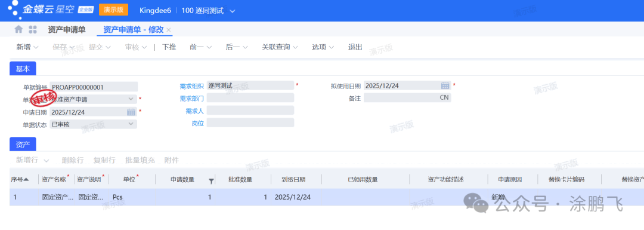Select the 资产申请单 - 修改 tab
Viewport: 644px width, 230px height.
pyautogui.click(x=134, y=30)
